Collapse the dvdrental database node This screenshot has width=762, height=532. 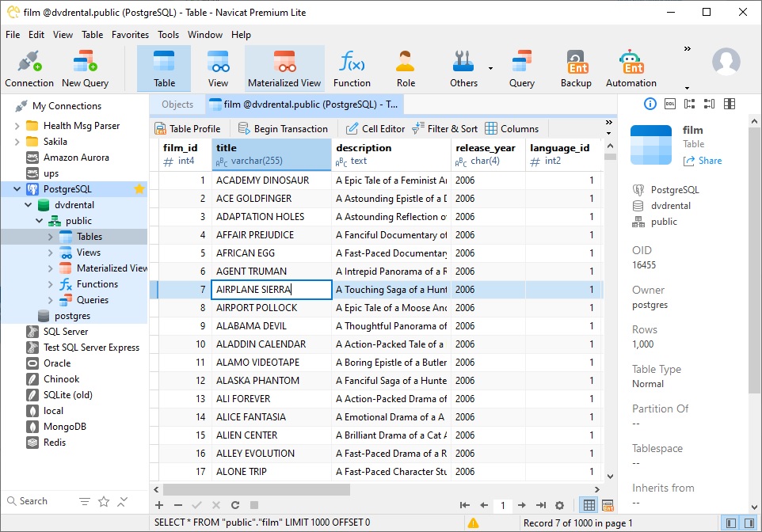click(29, 205)
